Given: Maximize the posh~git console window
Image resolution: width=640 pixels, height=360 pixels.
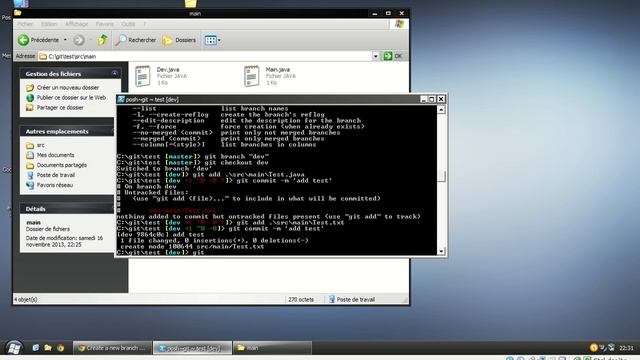Looking at the screenshot, I should click(x=432, y=99).
